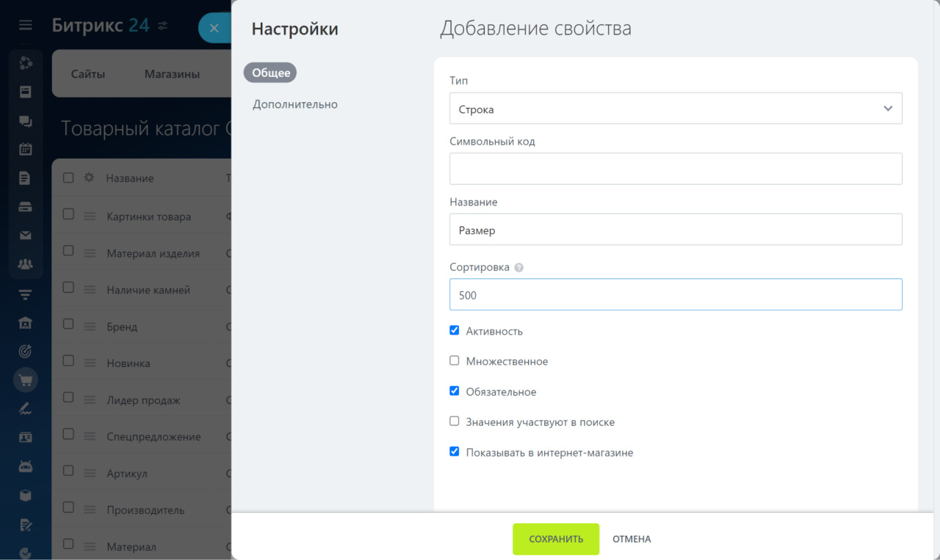This screenshot has width=940, height=560.
Task: Click drag handle of Картинки товара row
Action: coord(90,217)
